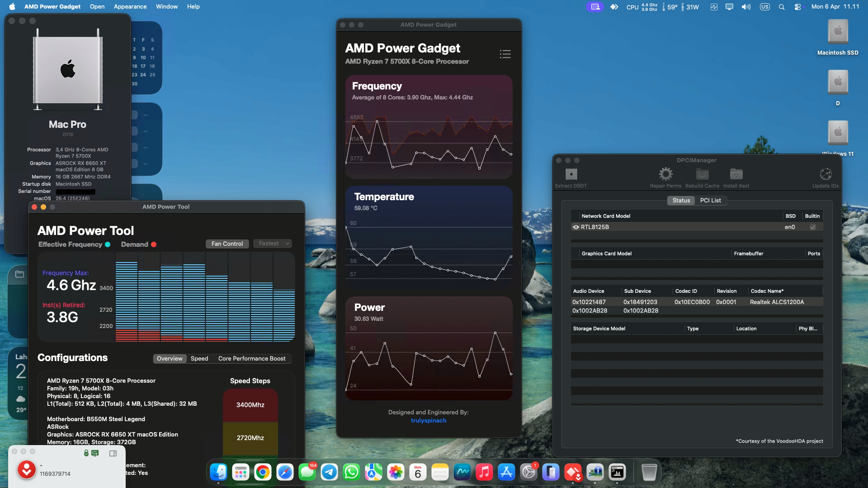Click the AnyDesk logo in bottom-left window
Viewport: 868px width, 488px height.
point(27,470)
